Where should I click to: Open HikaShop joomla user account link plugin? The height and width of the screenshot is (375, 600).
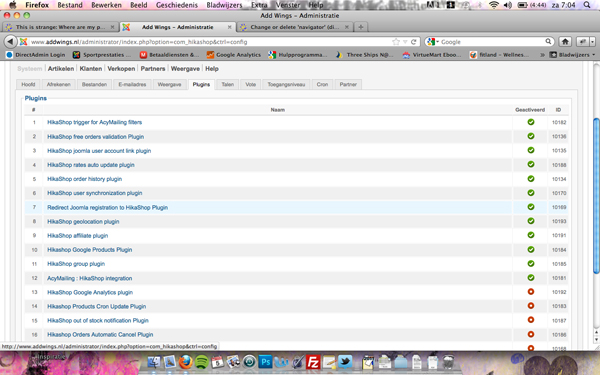click(99, 151)
